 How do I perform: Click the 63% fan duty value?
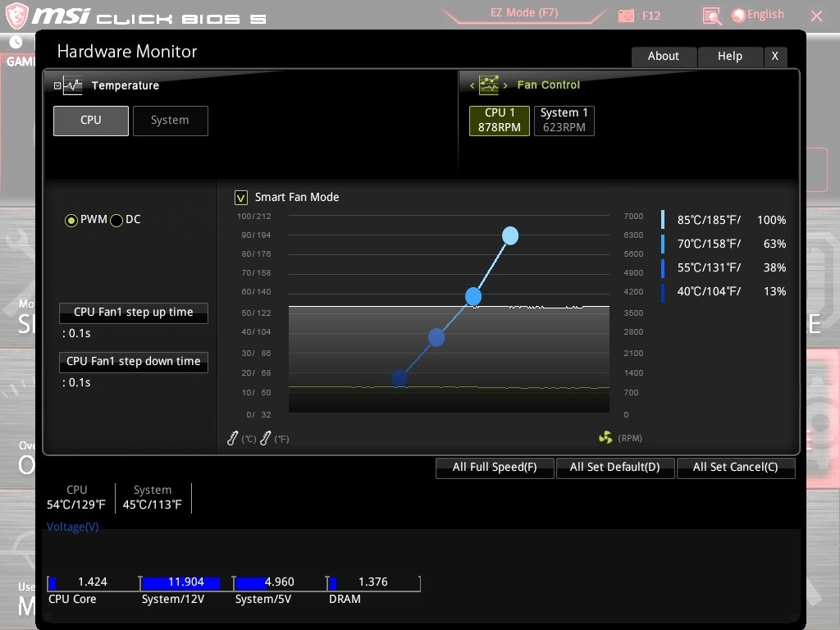[774, 244]
